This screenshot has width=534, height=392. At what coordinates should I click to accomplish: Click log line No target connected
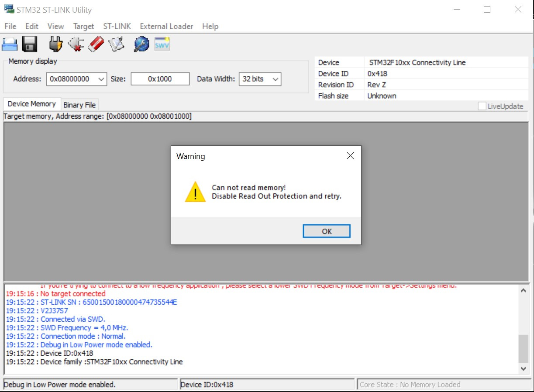[x=56, y=294]
